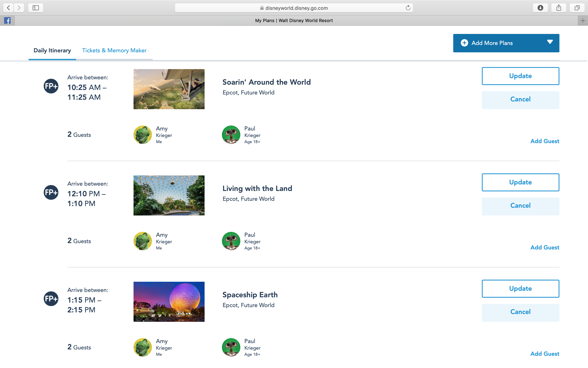Viewport: 588px width, 368px height.
Task: Open the Safari share menu
Action: pyautogui.click(x=559, y=8)
